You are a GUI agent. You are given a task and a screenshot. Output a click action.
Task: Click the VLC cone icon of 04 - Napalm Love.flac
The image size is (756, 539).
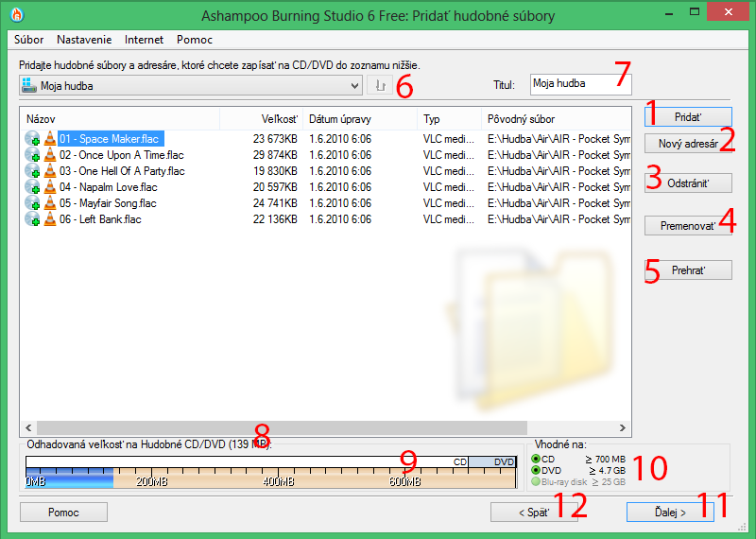[x=50, y=186]
